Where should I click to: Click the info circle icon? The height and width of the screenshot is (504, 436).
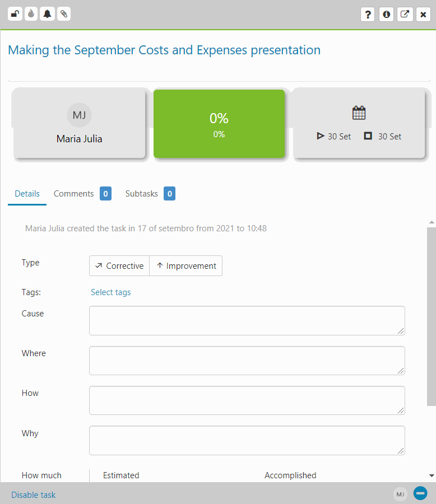[387, 15]
